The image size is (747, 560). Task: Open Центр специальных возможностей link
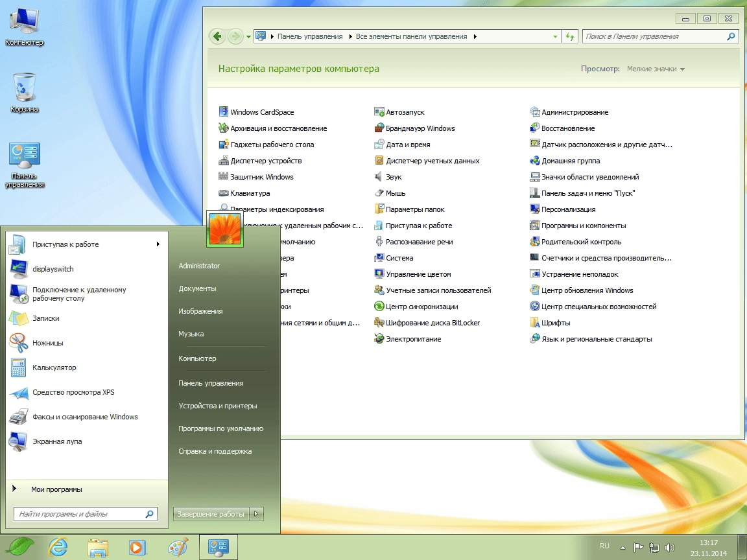599,306
